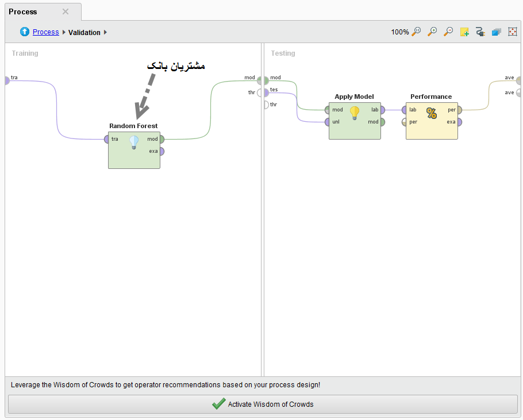Image resolution: width=523 pixels, height=420 pixels.
Task: Click the fit process to view icon
Action: 512,32
